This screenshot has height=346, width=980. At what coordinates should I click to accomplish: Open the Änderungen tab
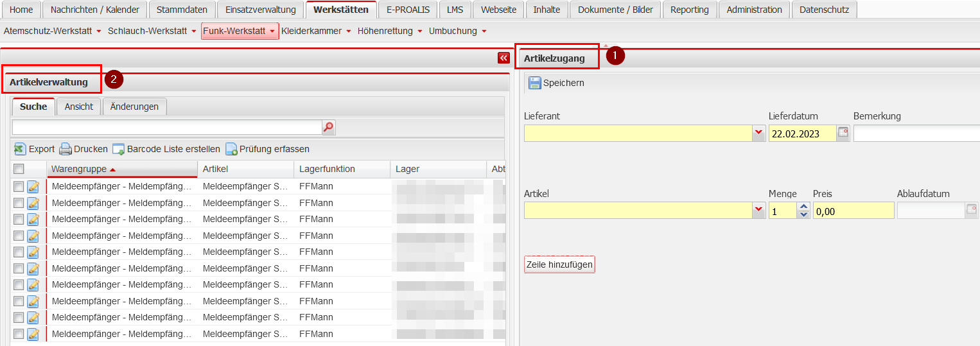coord(134,107)
